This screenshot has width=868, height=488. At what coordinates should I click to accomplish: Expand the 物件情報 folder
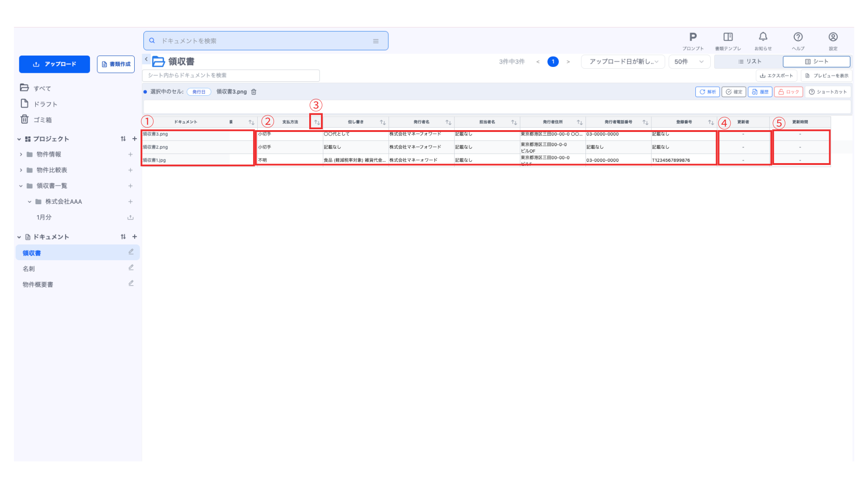(x=21, y=155)
